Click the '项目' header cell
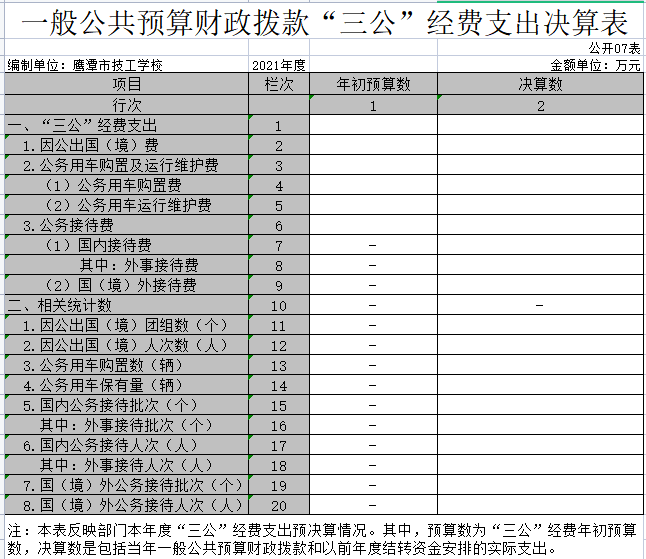The width and height of the screenshot is (646, 559). (x=126, y=84)
